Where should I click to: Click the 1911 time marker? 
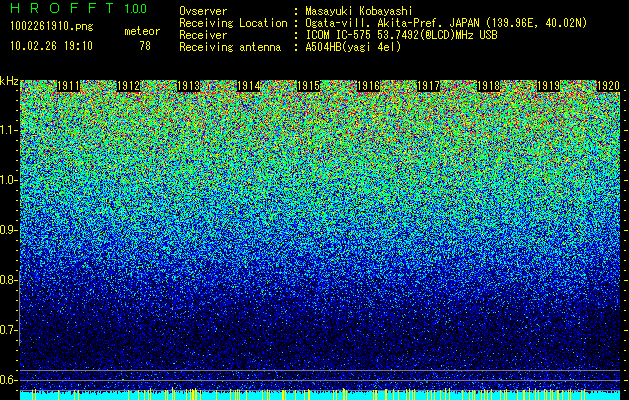pyautogui.click(x=68, y=86)
